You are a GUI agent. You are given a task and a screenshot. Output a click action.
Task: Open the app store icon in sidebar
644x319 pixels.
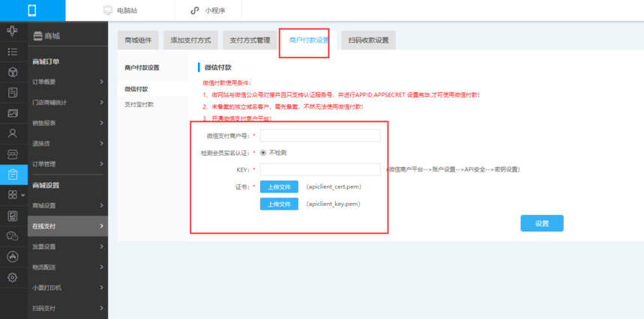point(13,257)
